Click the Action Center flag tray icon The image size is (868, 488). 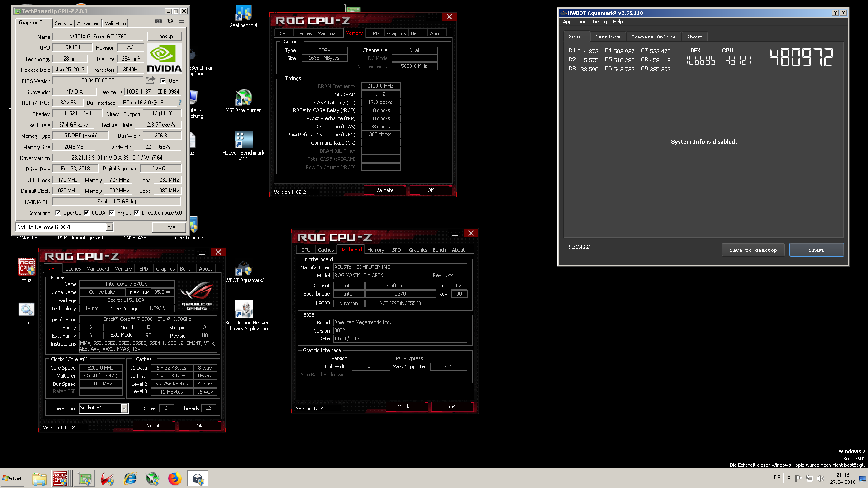click(798, 478)
